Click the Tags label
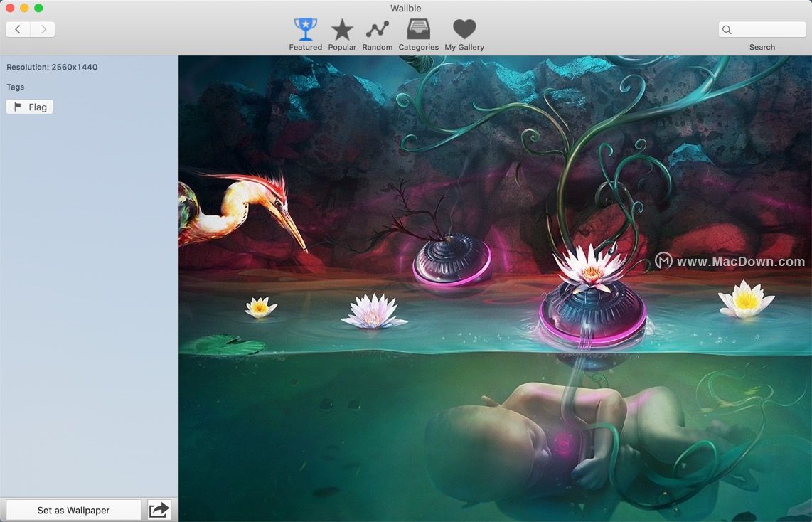This screenshot has height=522, width=812. (16, 87)
